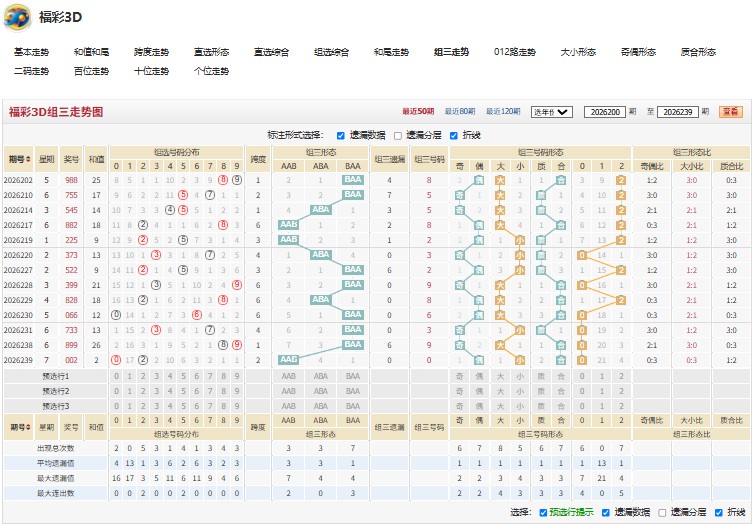Uncheck 预选行提示 checkbox

coord(543,513)
